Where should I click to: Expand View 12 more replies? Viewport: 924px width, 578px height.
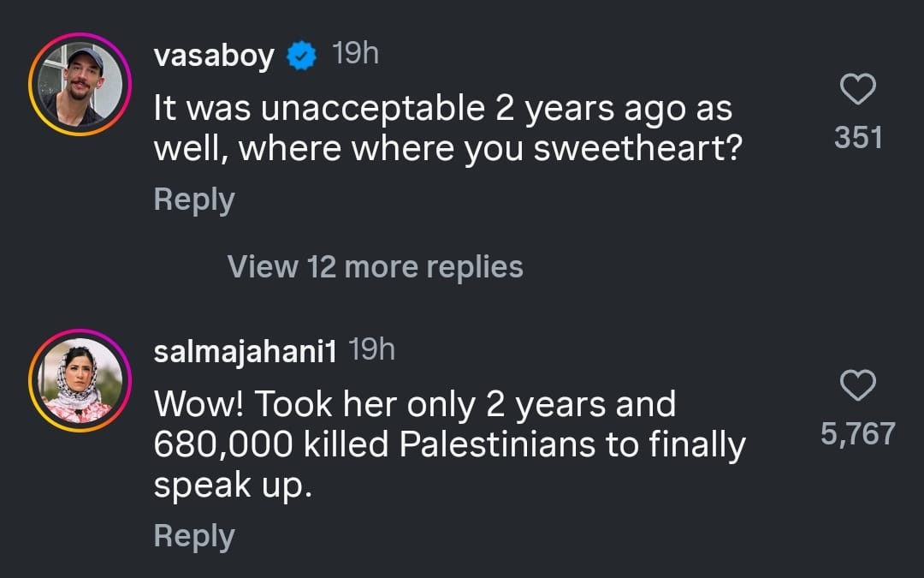point(375,267)
